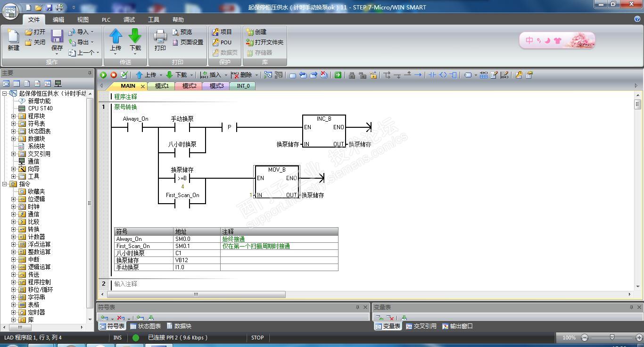Click the insert contact icon in editor toolbar
The height and width of the screenshot is (347, 644).
(x=432, y=75)
